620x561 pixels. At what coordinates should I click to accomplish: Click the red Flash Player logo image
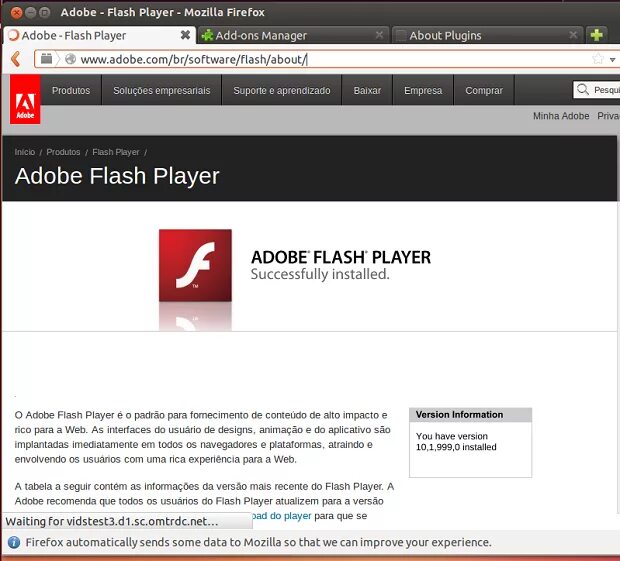pyautogui.click(x=195, y=265)
